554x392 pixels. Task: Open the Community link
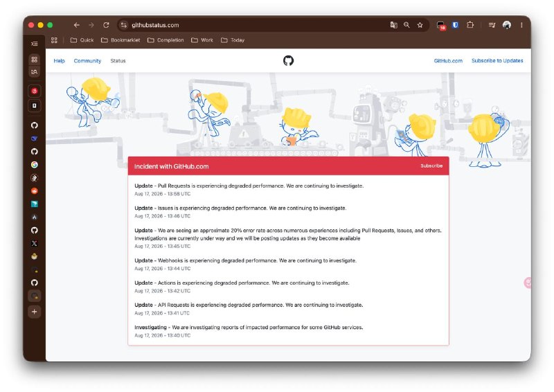(87, 61)
